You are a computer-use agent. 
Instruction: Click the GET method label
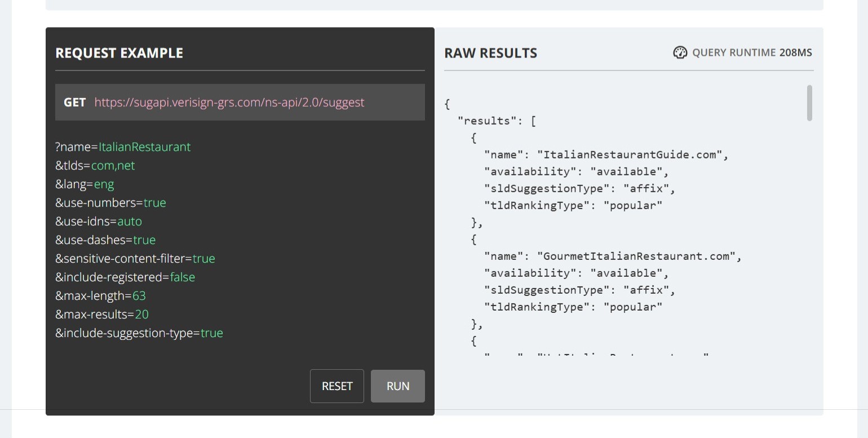(x=74, y=102)
